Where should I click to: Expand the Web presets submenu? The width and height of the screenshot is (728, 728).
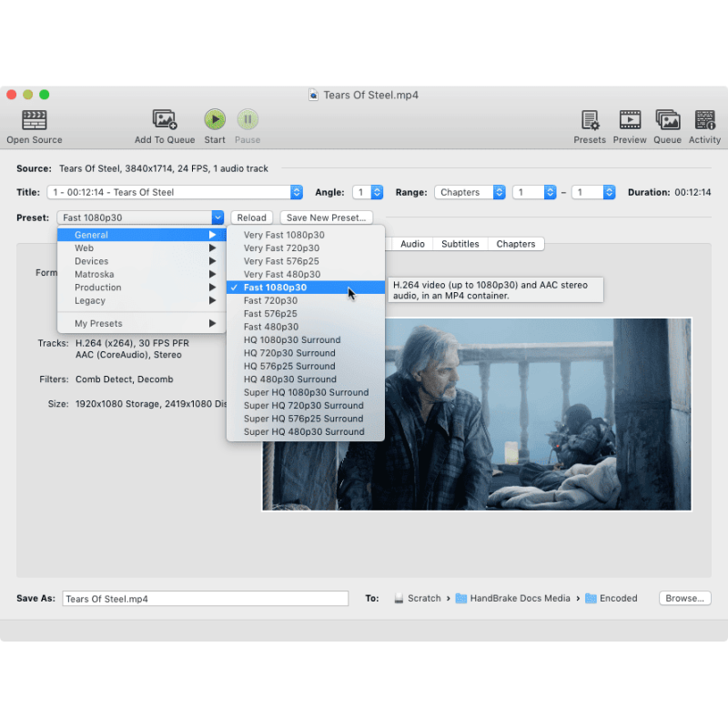coord(142,248)
